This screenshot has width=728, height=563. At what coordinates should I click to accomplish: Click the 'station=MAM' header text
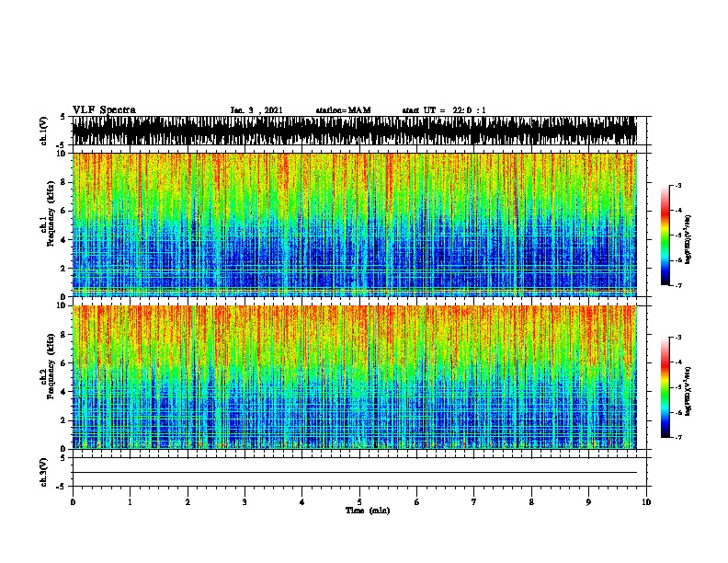point(343,110)
